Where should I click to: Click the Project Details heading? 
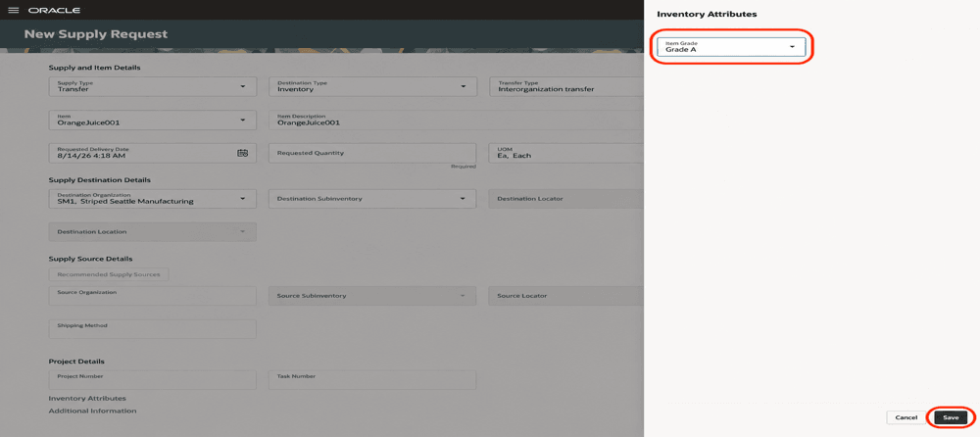coord(76,362)
